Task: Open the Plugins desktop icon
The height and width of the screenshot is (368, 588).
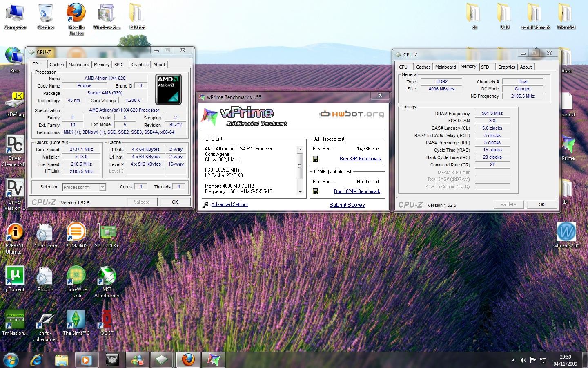Action: coord(45,279)
